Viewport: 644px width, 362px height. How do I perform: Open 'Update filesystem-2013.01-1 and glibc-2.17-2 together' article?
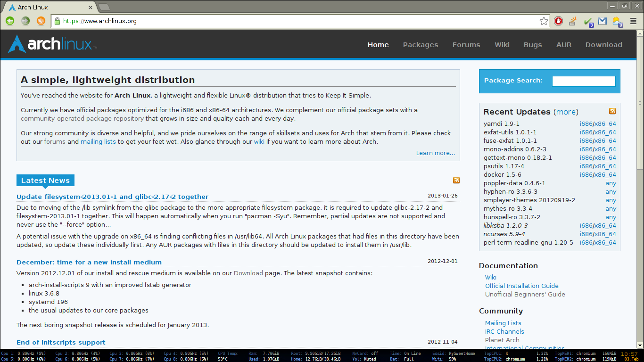point(112,197)
